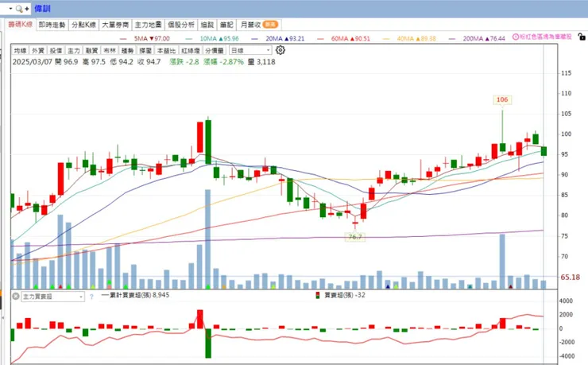Toggle the 分價量 overlay button
The image size is (588, 365).
(214, 50)
